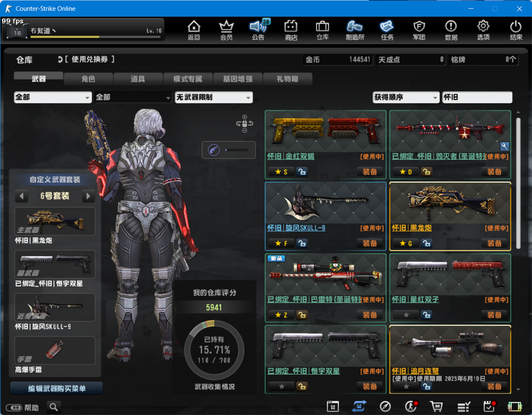Toggle the lock on 怀旧|金红双蝎
Screen dimensions: 532x415
[x=301, y=172]
